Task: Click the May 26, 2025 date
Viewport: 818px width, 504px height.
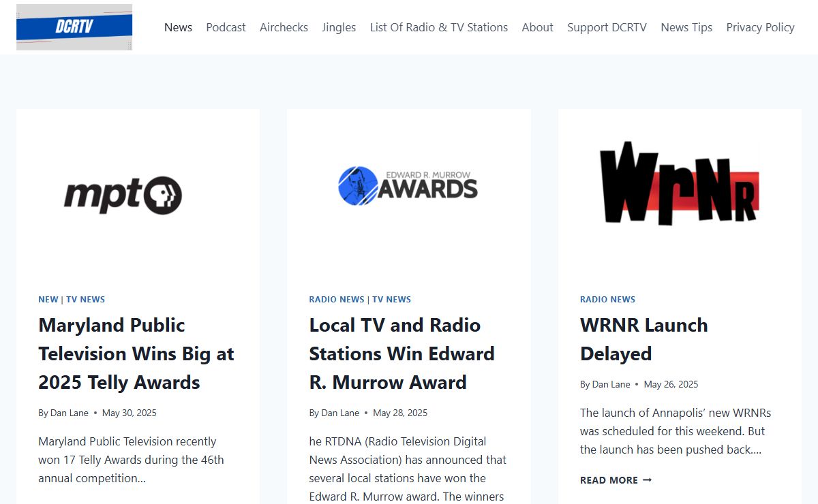Action: pyautogui.click(x=671, y=384)
